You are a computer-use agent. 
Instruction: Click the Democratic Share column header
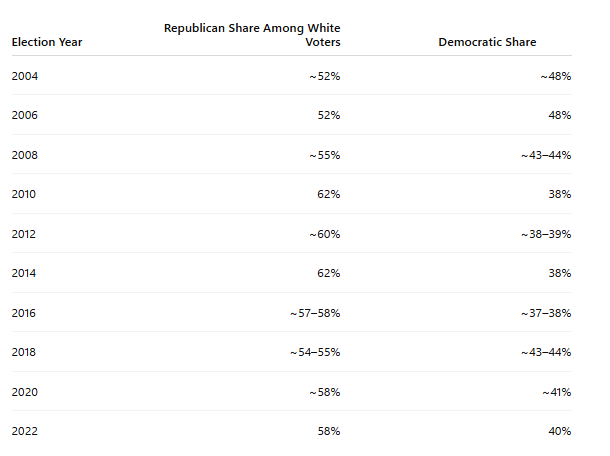pos(487,42)
